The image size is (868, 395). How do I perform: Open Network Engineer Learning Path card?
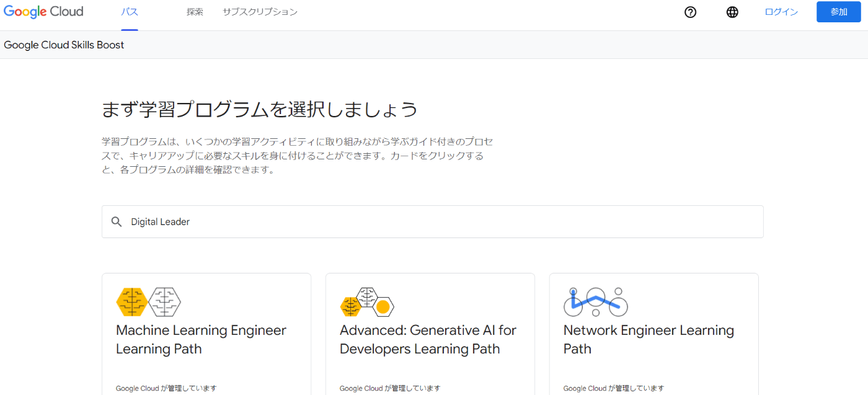click(x=653, y=334)
